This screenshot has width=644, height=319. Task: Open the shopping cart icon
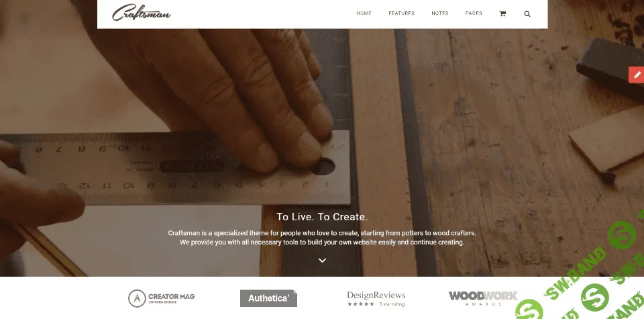(502, 13)
